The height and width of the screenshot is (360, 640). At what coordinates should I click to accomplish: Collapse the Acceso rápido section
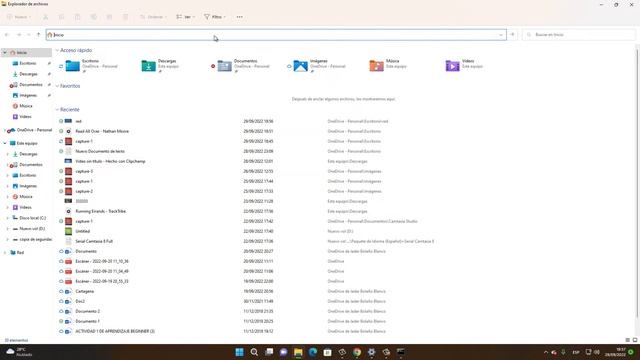click(x=57, y=50)
